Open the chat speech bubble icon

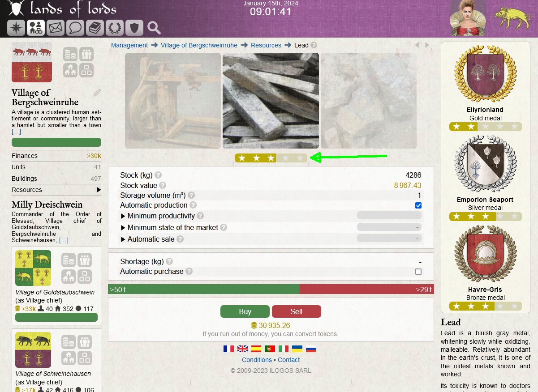75,28
